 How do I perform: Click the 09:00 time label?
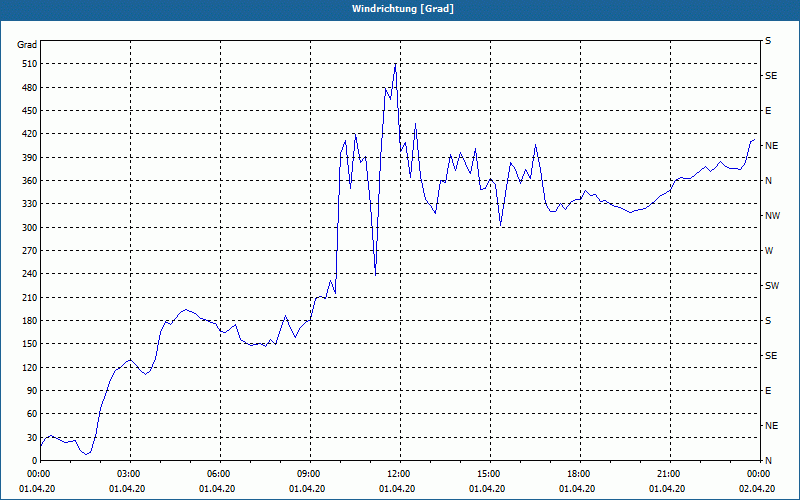pyautogui.click(x=310, y=474)
